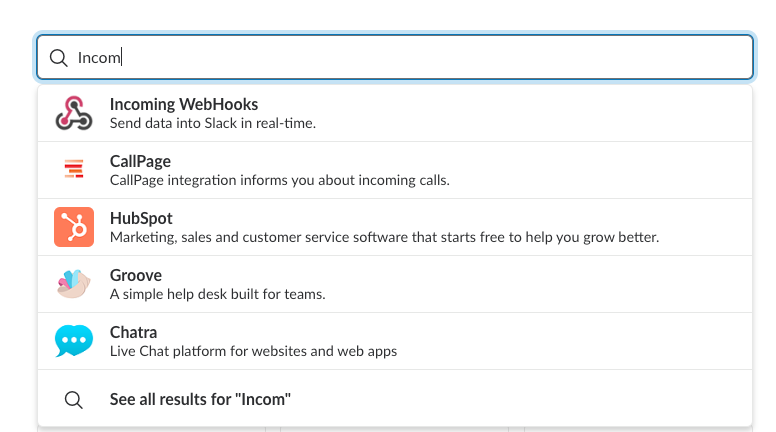Click the Chatra chat bubble icon

point(74,341)
